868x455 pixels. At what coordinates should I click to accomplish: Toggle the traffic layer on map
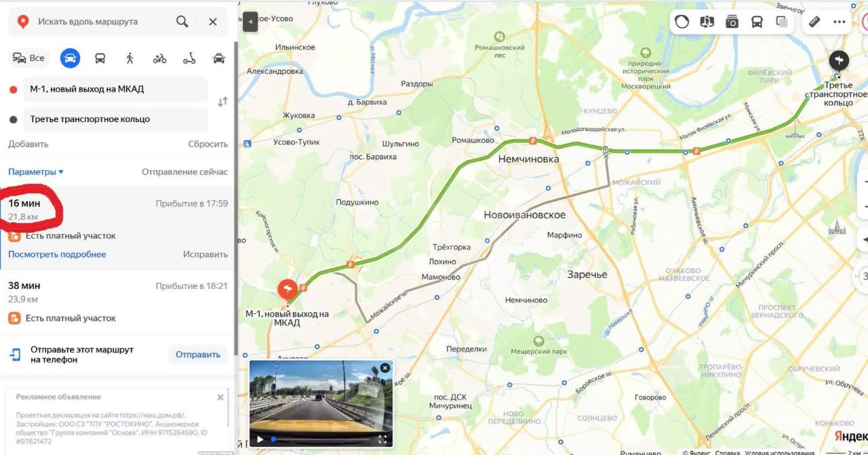click(x=682, y=22)
